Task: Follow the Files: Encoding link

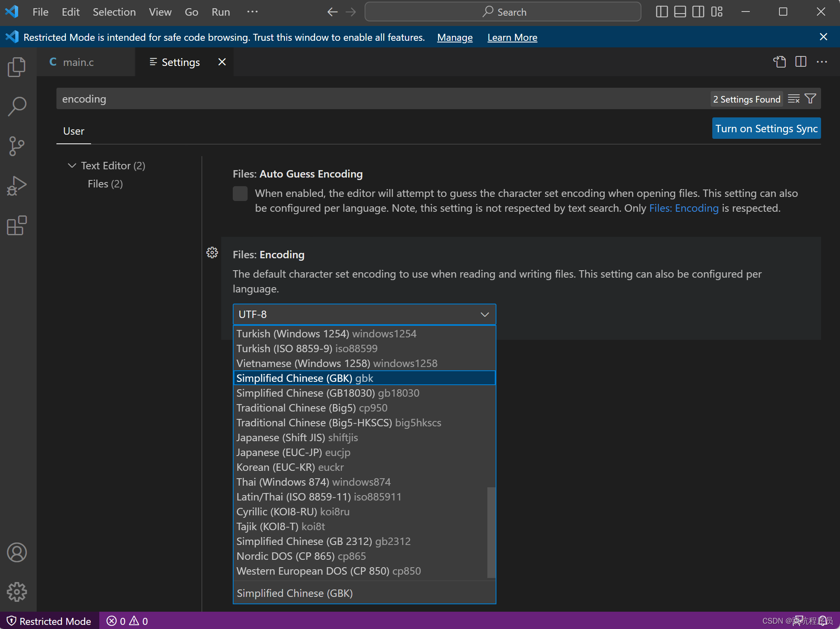Action: click(684, 208)
